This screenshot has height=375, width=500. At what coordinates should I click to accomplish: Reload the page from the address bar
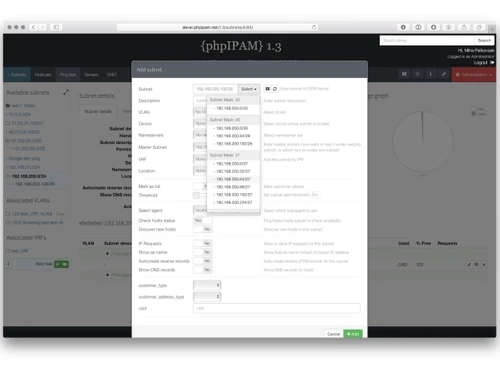tap(314, 27)
